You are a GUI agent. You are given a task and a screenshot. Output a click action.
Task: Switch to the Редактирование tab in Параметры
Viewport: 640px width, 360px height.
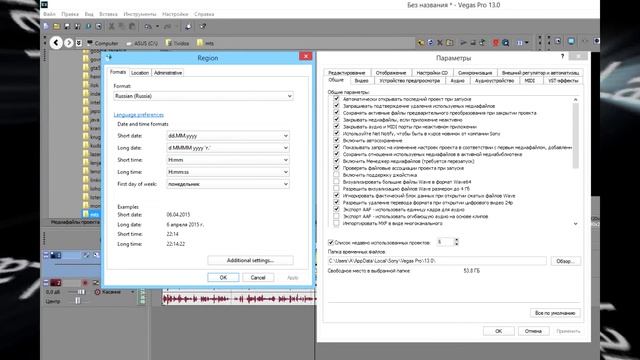347,73
